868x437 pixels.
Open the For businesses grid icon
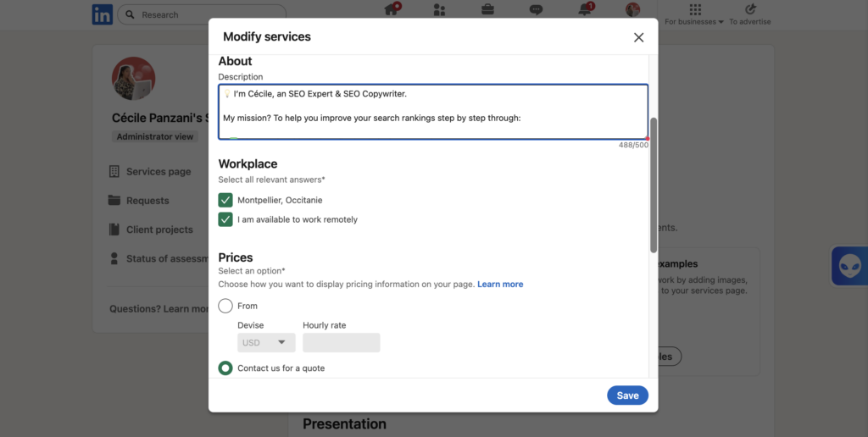[x=695, y=9]
